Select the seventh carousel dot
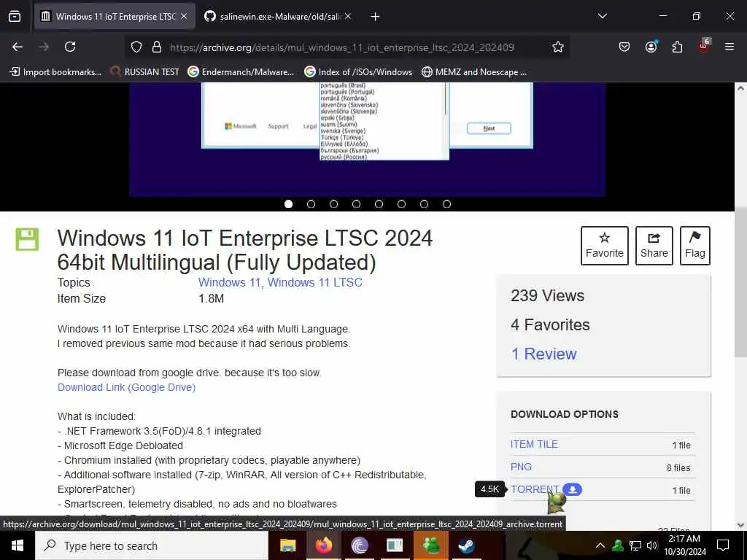Viewport: 747px width, 560px height. 424,204
